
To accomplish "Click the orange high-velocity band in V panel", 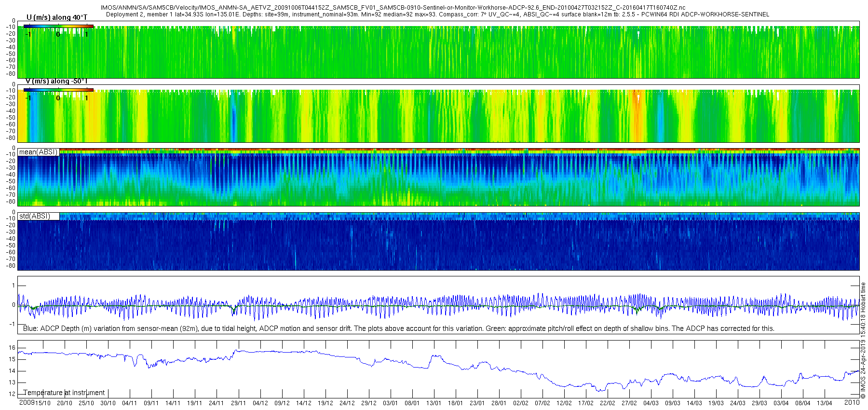I will coord(637,116).
